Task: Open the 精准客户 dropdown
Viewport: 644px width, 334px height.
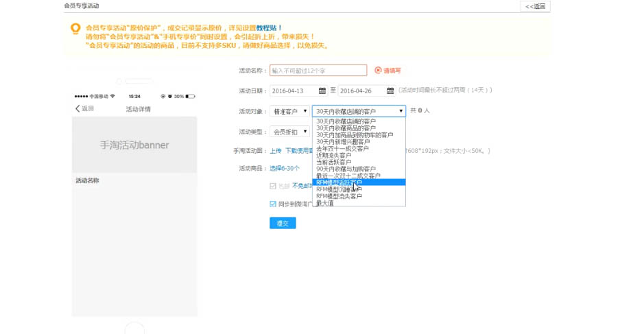Action: [x=289, y=111]
